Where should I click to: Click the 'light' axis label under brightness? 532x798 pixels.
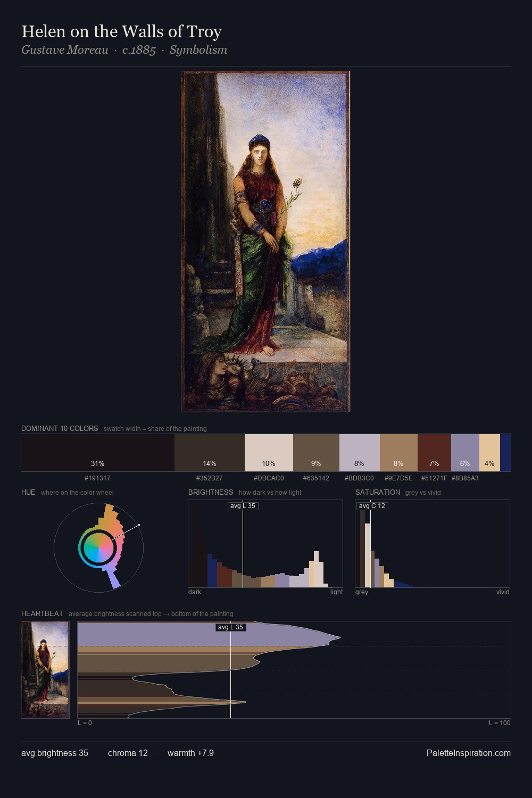pyautogui.click(x=336, y=592)
